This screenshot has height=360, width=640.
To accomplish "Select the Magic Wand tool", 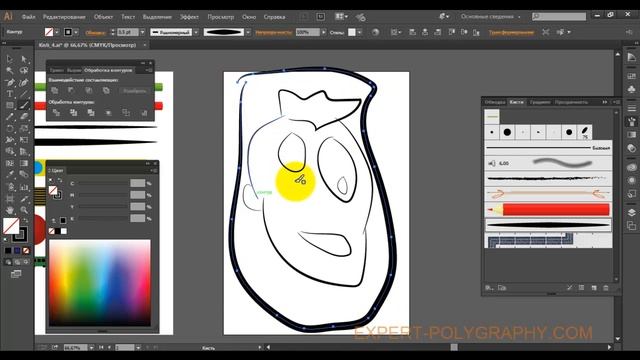I will 10,71.
